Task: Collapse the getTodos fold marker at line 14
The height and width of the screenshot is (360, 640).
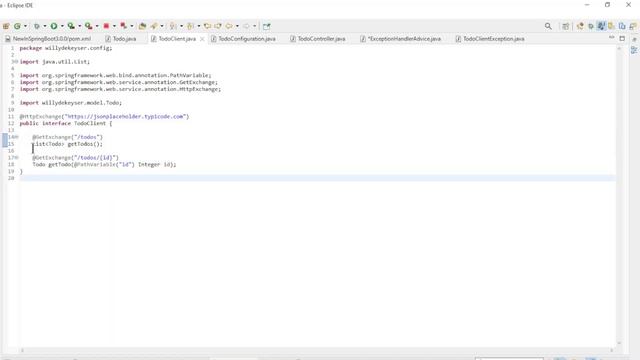Action: 17,137
